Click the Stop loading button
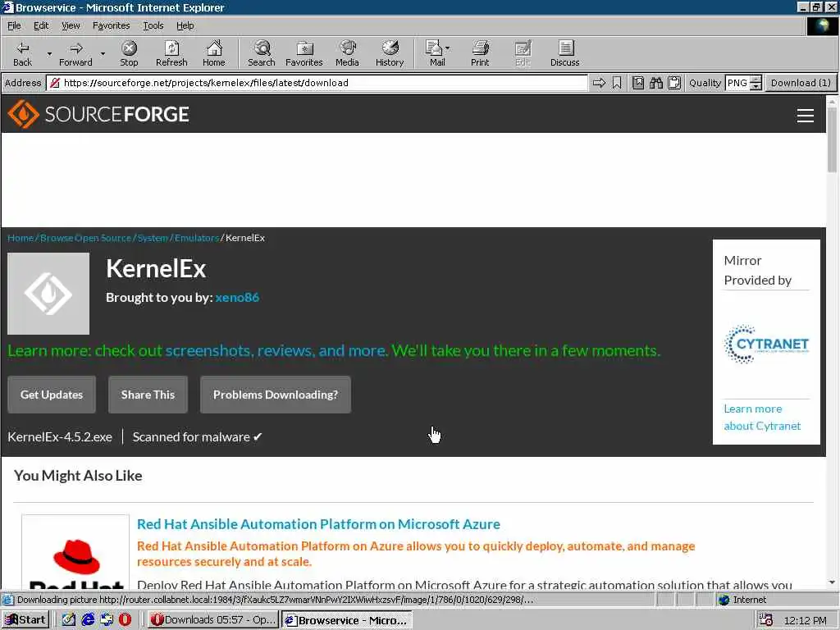The image size is (840, 630). 129,53
